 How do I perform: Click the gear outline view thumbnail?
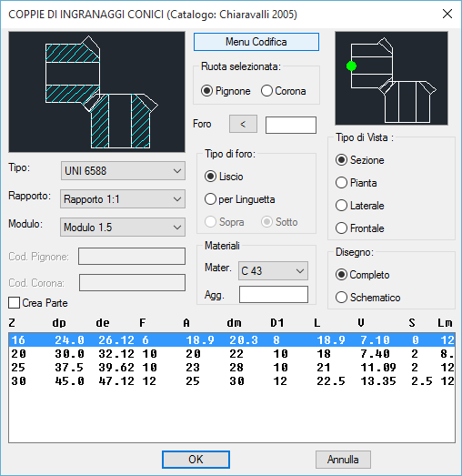(391, 78)
